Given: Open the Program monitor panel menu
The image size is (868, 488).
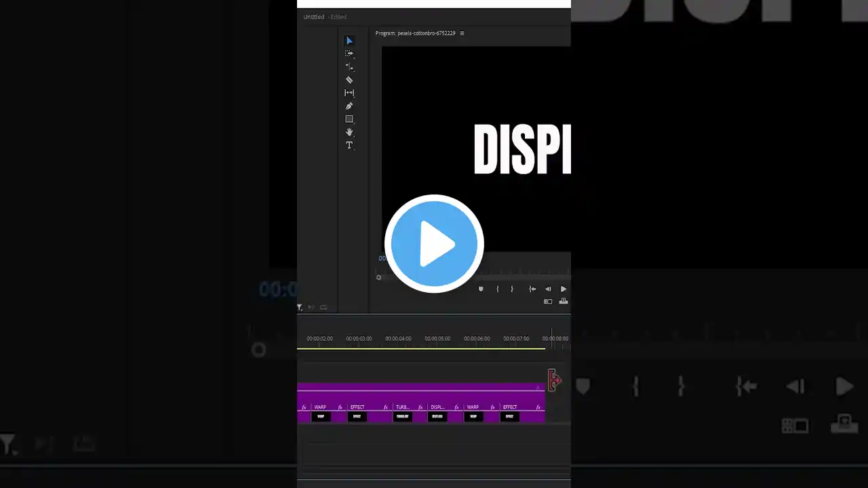Looking at the screenshot, I should pyautogui.click(x=462, y=33).
